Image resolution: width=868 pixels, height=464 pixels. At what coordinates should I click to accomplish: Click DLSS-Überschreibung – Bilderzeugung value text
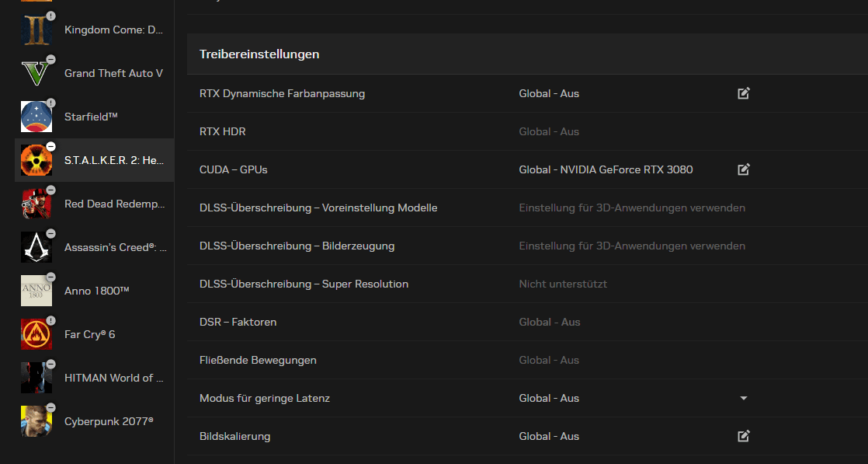[631, 246]
